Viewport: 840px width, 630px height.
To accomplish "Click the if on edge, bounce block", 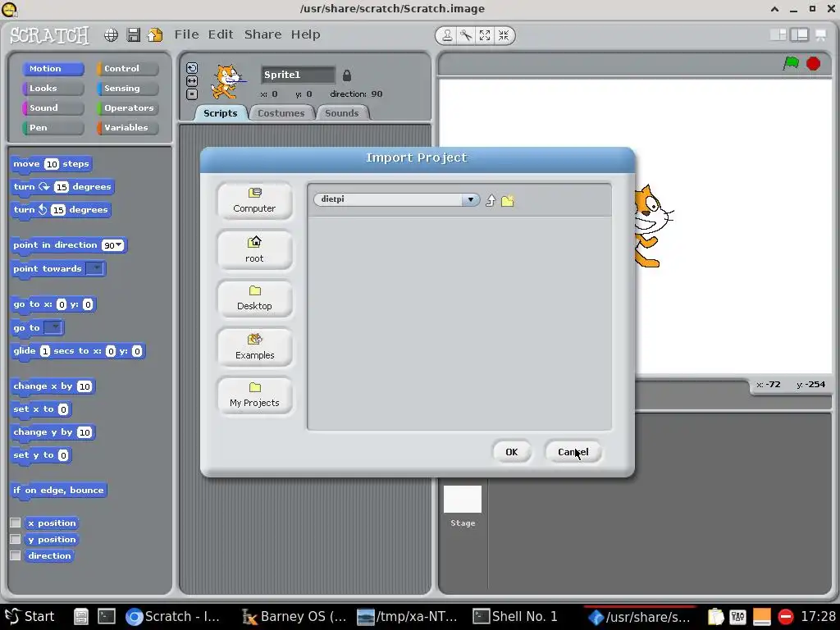I will coord(58,491).
